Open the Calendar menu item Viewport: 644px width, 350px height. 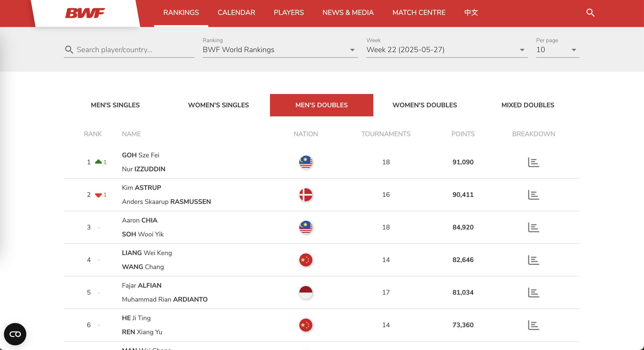236,13
